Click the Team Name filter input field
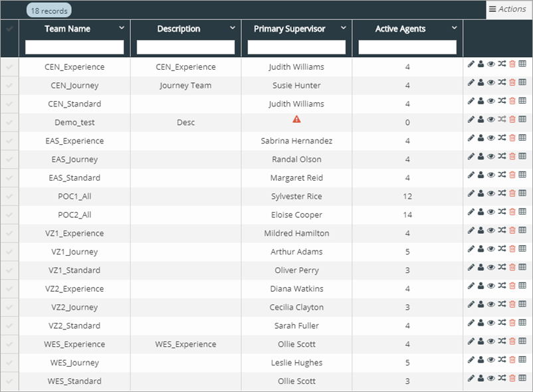The image size is (533, 392). [74, 47]
